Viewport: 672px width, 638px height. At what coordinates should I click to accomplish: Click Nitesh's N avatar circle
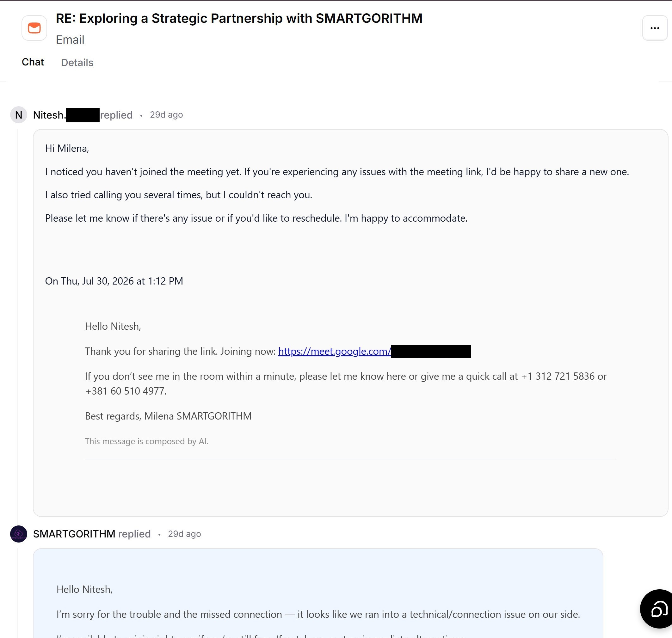click(x=19, y=115)
